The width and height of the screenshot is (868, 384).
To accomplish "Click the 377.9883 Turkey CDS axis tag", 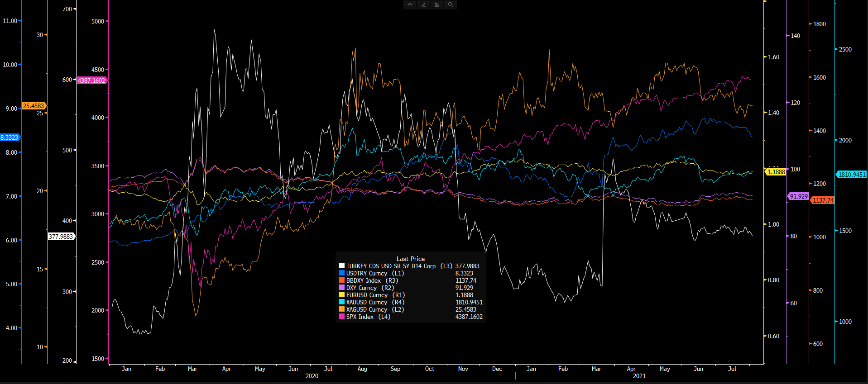I will [x=61, y=237].
